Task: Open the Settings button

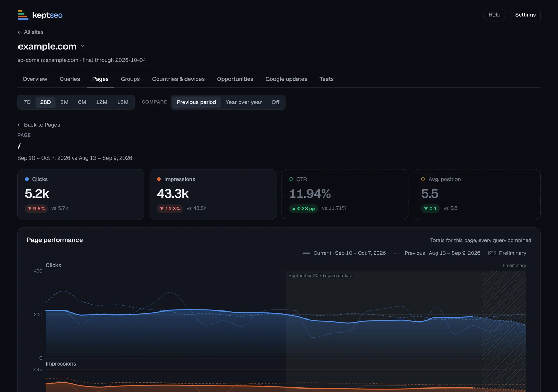Action: coord(525,15)
